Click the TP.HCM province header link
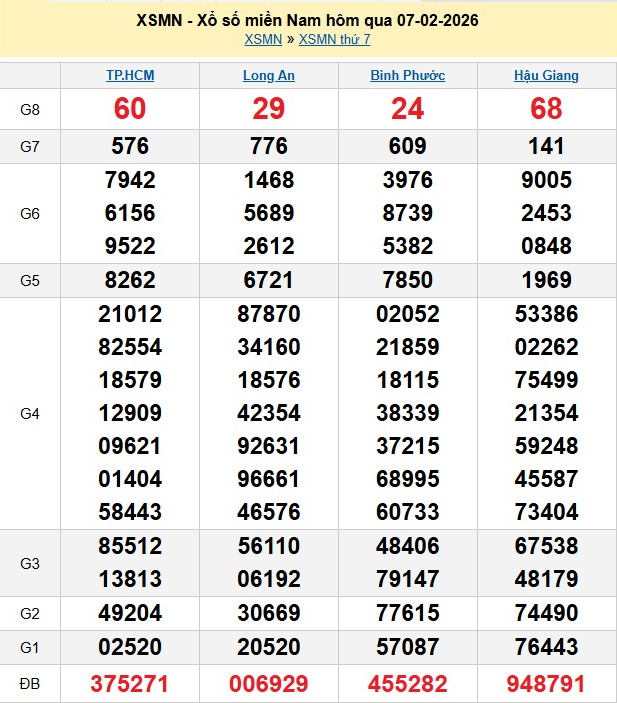 130,75
